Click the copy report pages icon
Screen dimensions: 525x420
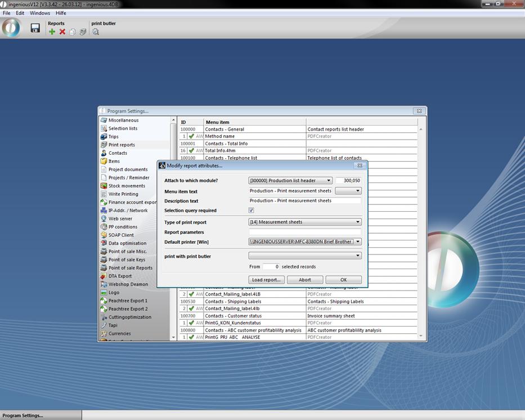point(73,32)
